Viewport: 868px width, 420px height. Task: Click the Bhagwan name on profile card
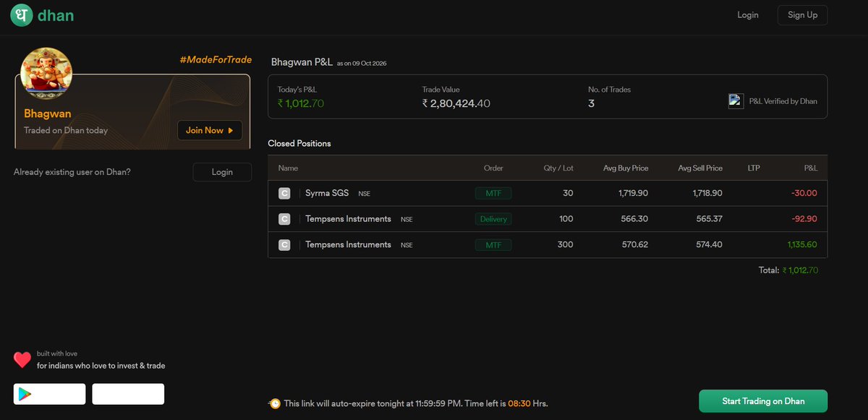[48, 113]
